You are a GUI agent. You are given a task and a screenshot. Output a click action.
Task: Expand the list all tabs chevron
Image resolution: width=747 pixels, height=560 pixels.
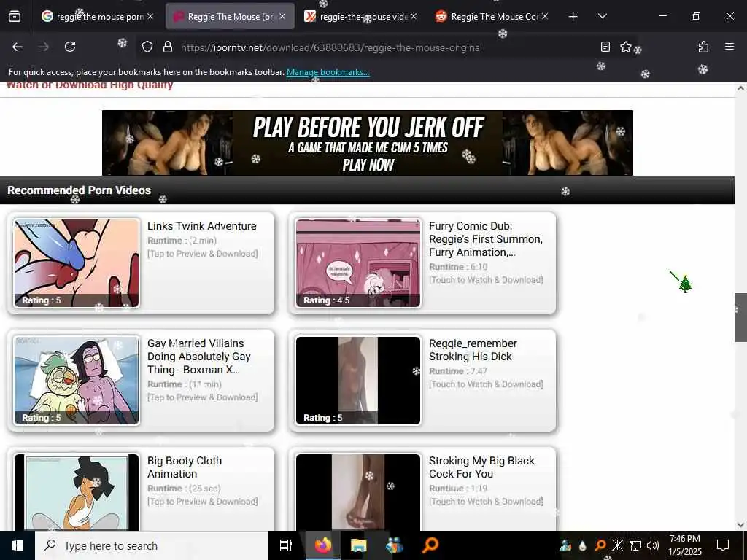coord(602,17)
